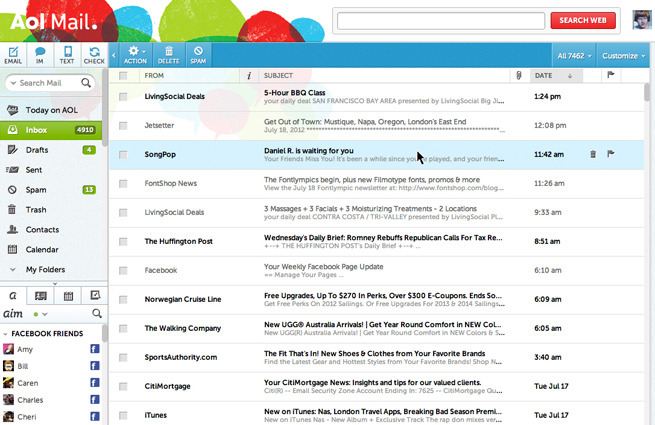Sort by Date column arrow

click(x=570, y=76)
